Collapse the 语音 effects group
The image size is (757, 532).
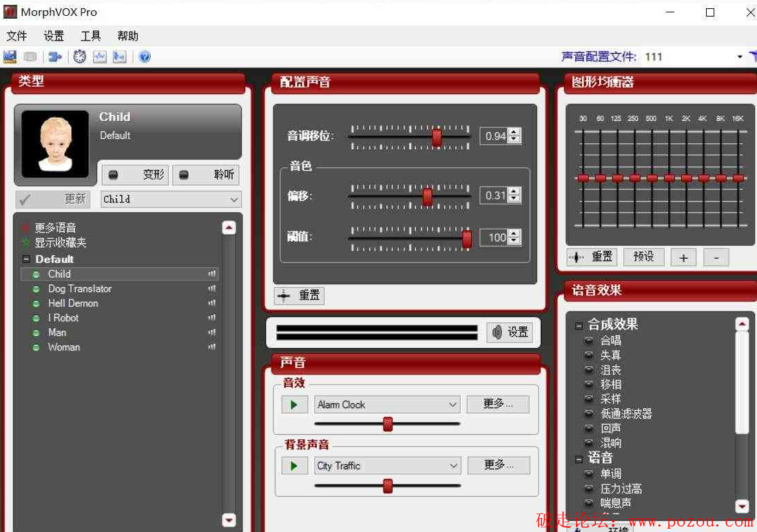(x=579, y=460)
